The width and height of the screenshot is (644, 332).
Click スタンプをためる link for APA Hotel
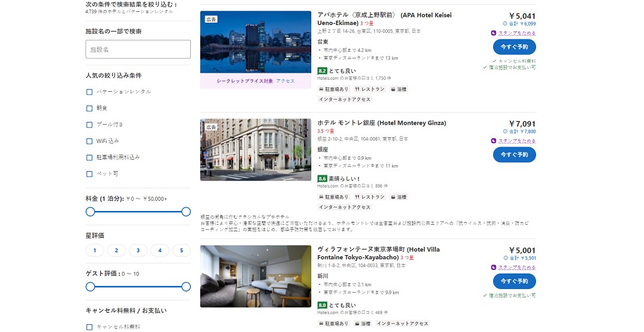(x=517, y=33)
